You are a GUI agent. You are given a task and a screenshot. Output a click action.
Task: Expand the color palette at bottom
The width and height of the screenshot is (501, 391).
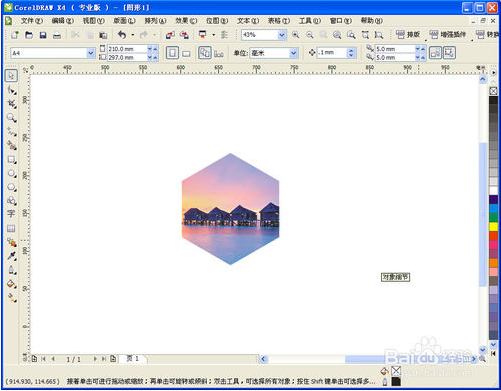coord(494,353)
